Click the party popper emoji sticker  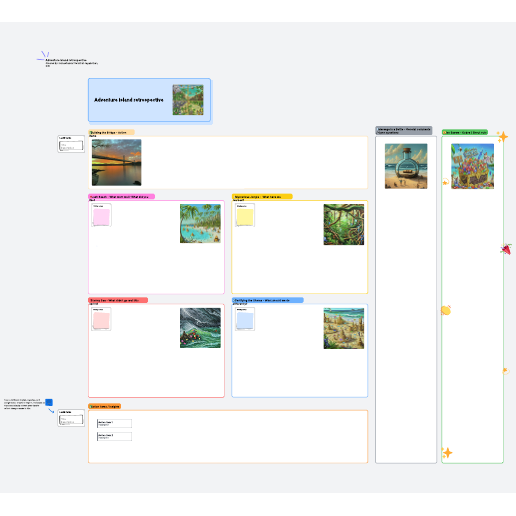click(x=506, y=249)
